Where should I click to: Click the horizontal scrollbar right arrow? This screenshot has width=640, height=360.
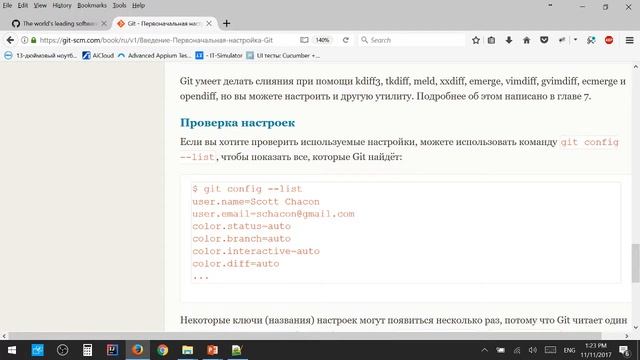tap(627, 336)
